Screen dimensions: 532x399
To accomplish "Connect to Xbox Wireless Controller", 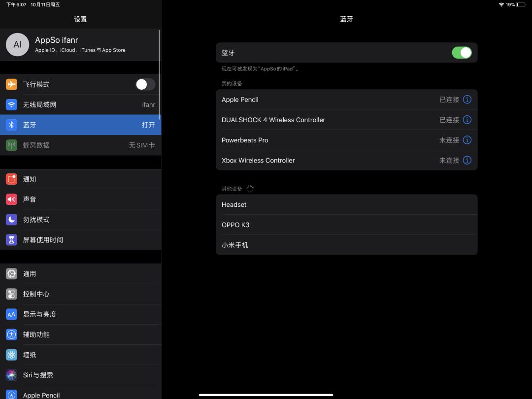I will point(346,160).
